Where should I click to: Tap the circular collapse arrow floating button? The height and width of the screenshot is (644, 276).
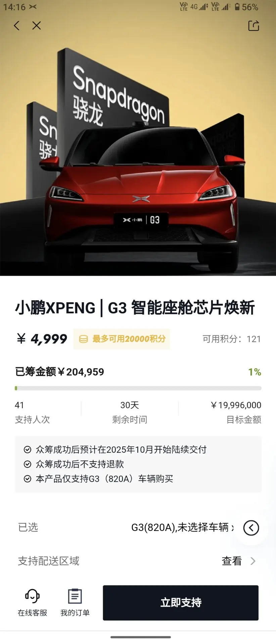[251, 528]
